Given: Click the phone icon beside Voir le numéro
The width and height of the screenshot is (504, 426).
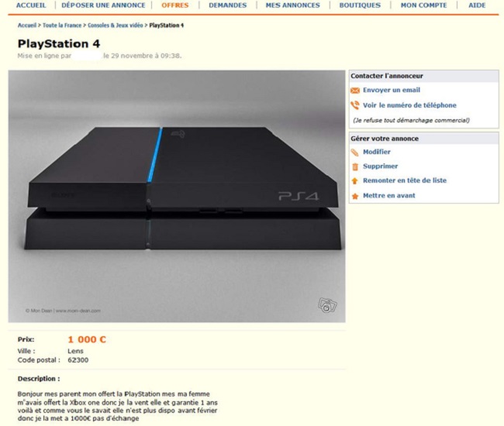Looking at the screenshot, I should pyautogui.click(x=355, y=105).
